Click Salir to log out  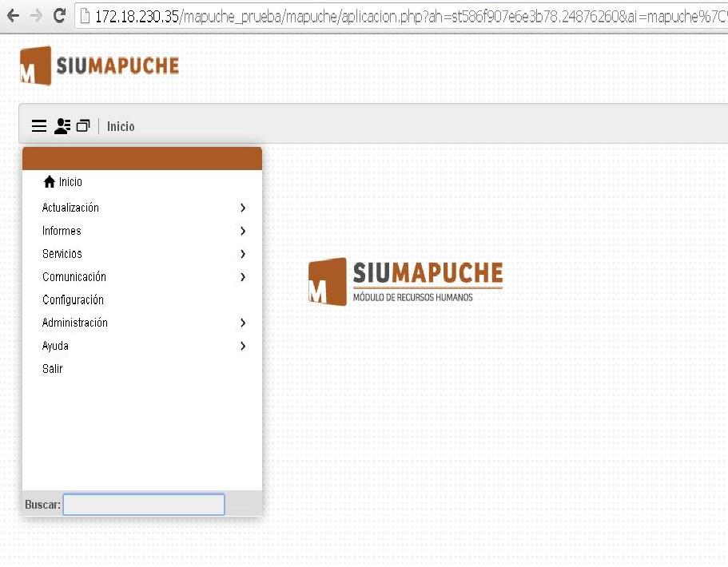[x=53, y=369]
